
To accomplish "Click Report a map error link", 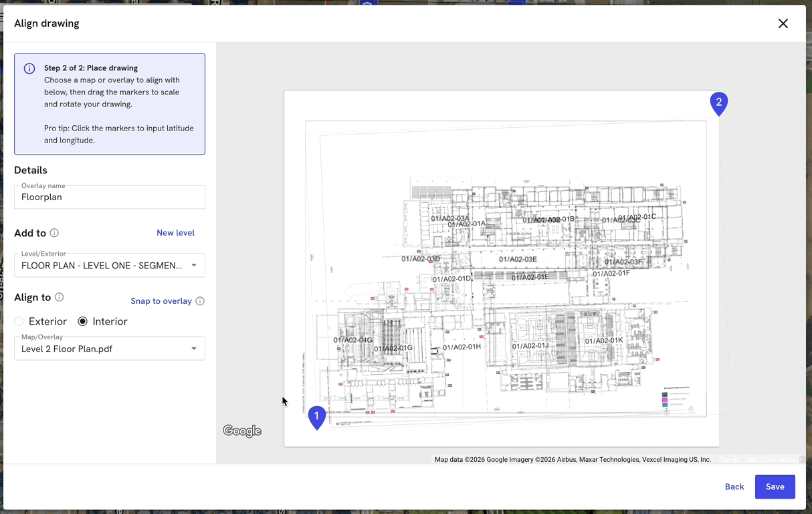I will [773, 460].
